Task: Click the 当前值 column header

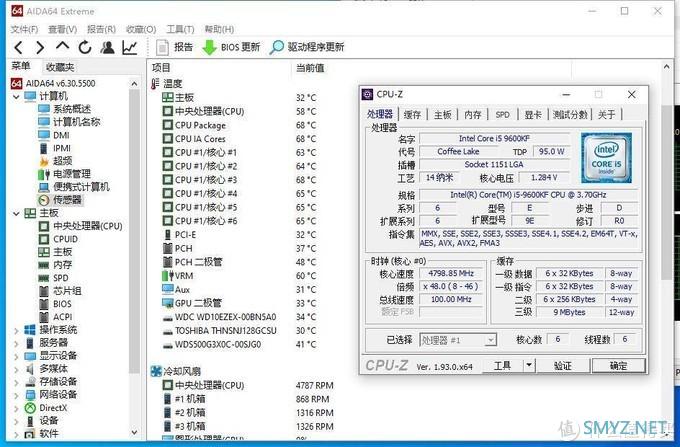Action: click(310, 68)
